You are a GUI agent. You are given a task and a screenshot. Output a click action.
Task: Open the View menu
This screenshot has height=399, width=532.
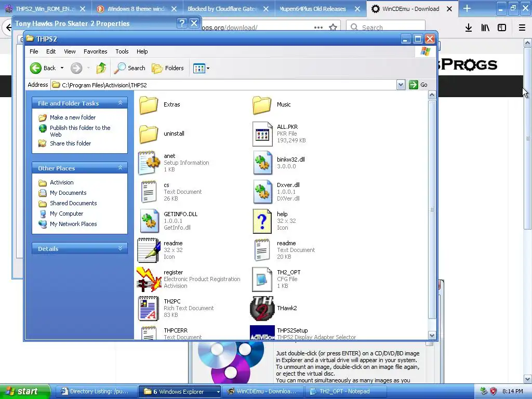(x=70, y=51)
